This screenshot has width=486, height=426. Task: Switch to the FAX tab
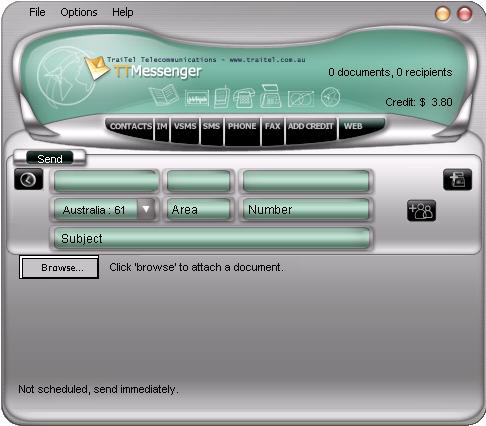coord(273,126)
